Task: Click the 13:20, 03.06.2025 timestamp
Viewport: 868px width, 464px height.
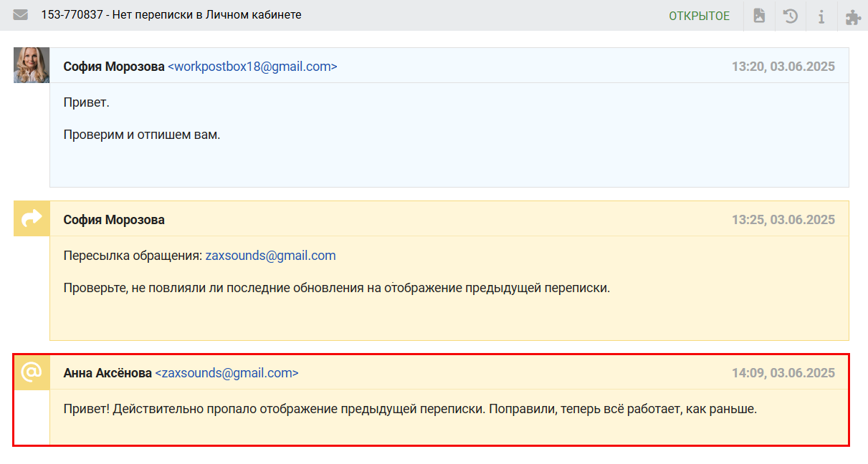Action: (783, 67)
